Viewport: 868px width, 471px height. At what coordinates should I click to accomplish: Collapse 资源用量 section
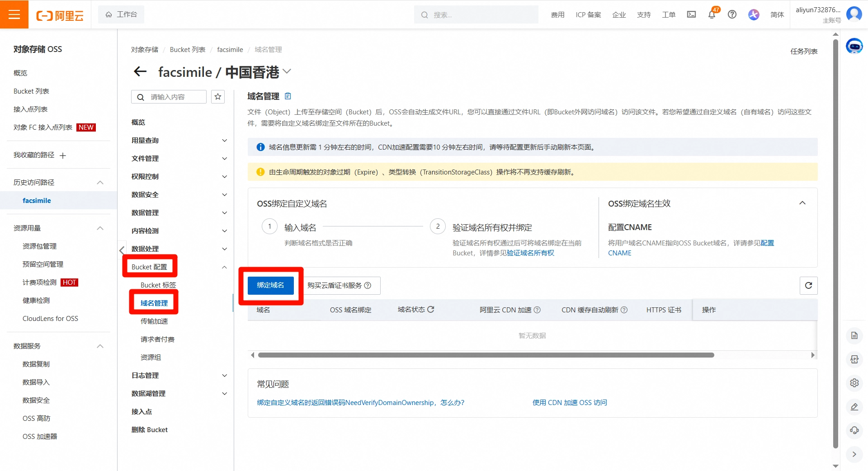(100, 228)
